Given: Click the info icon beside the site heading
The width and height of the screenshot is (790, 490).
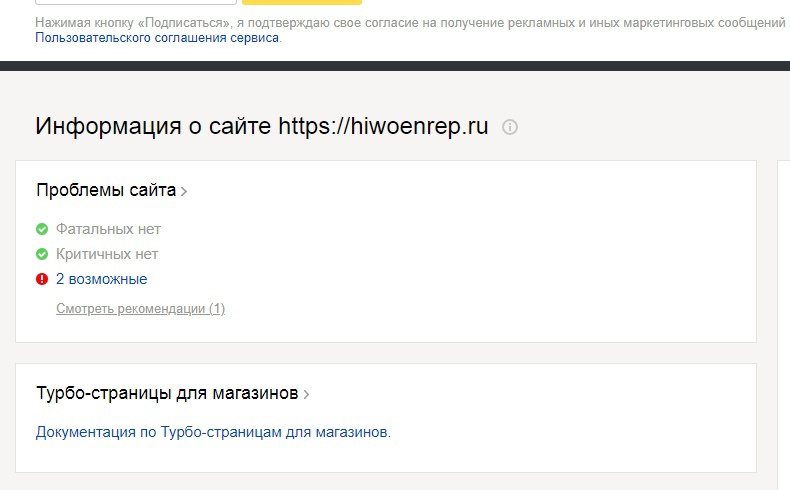Looking at the screenshot, I should (x=510, y=127).
